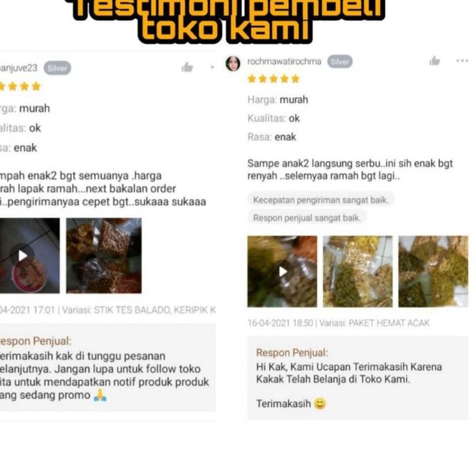Click Silver badge next to rochmawatirochma
The height and width of the screenshot is (476, 476).
click(340, 62)
